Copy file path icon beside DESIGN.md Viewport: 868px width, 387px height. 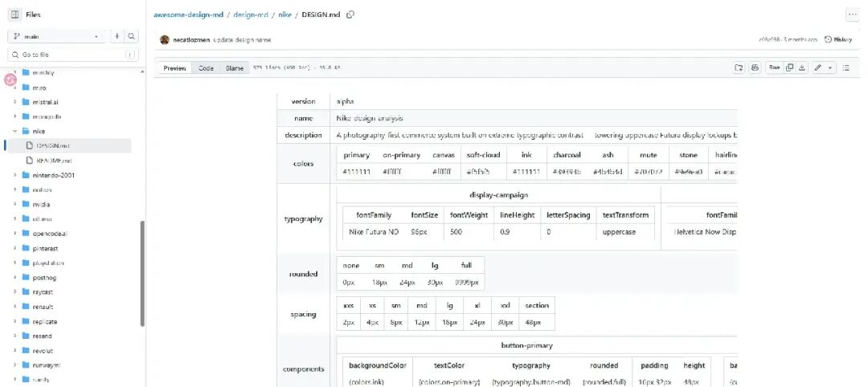350,15
